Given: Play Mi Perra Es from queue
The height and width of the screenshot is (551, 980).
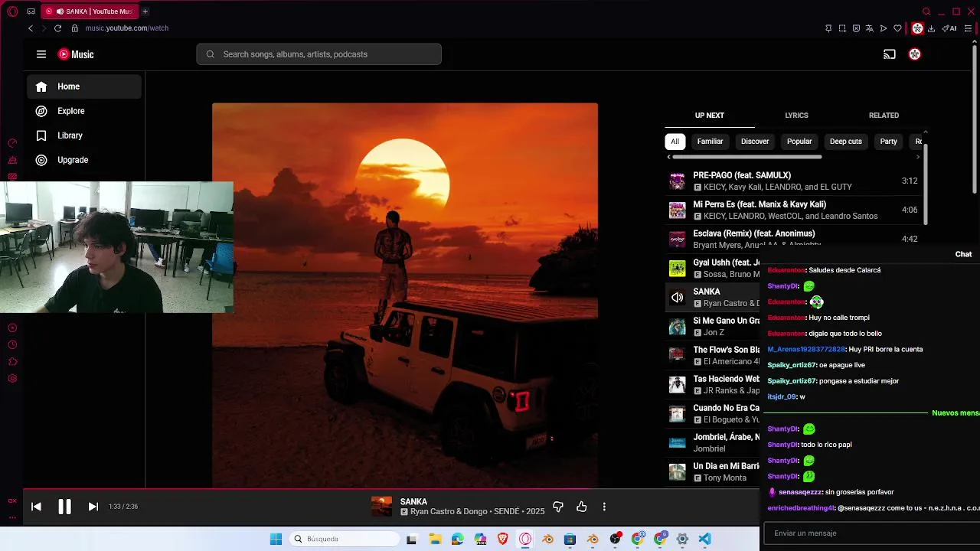Looking at the screenshot, I should [x=792, y=210].
